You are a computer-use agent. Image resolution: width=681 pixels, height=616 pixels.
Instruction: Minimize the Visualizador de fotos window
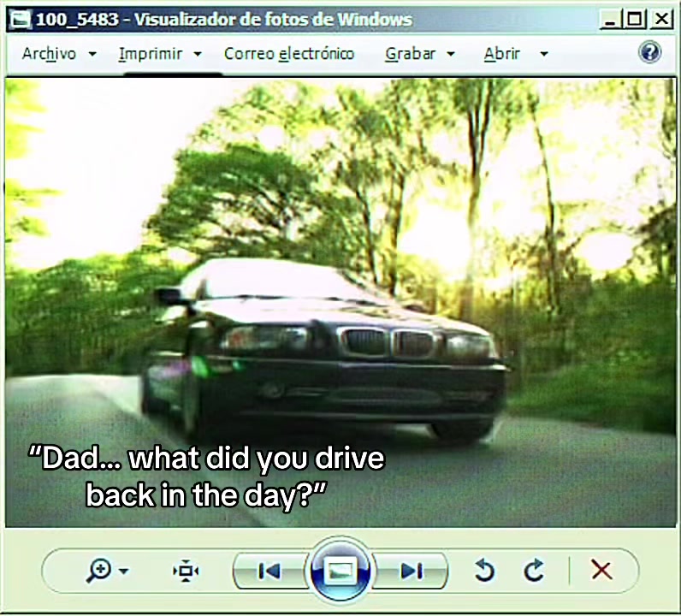610,19
